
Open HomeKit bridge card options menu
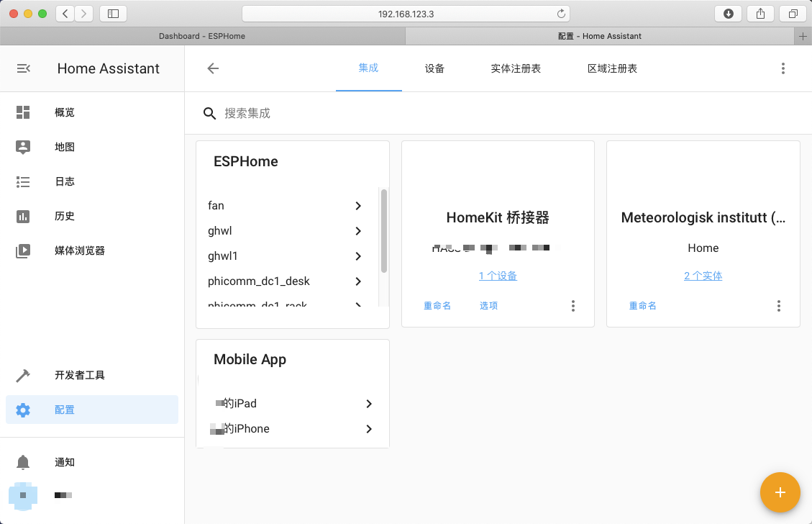pyautogui.click(x=572, y=306)
